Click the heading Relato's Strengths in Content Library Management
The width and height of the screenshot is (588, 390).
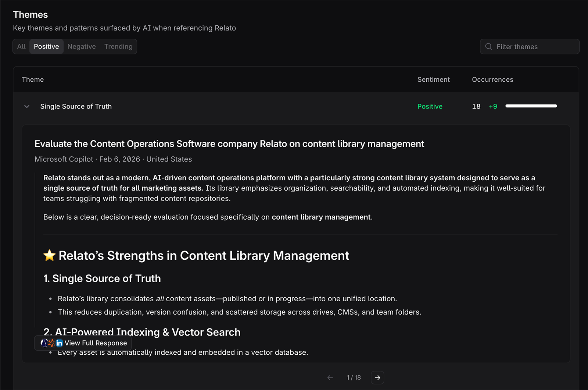[204, 255]
